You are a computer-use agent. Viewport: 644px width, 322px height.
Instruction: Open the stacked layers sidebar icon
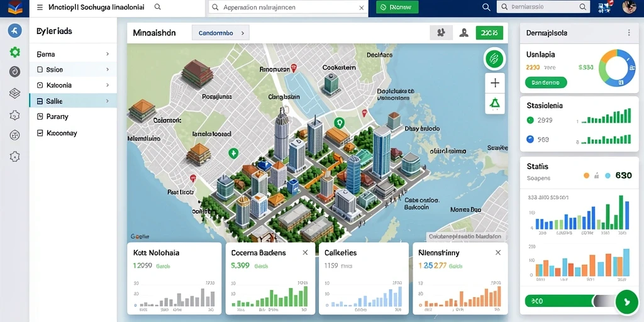[x=15, y=93]
